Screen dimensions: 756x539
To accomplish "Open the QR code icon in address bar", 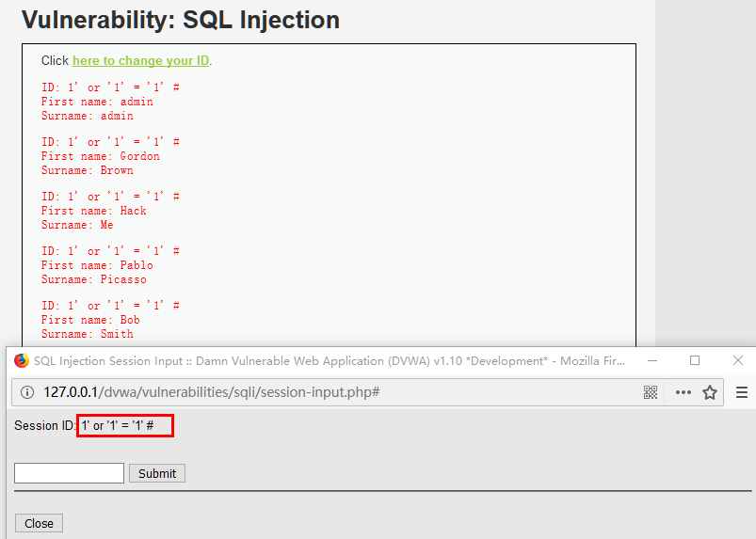I will tap(651, 392).
